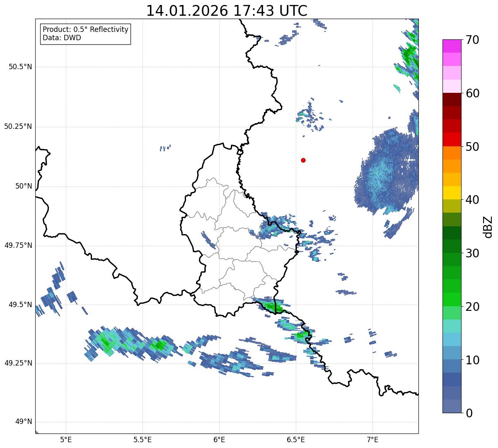The width and height of the screenshot is (498, 448).
Task: Click the colorbar tick label 70
Action: pyautogui.click(x=472, y=40)
